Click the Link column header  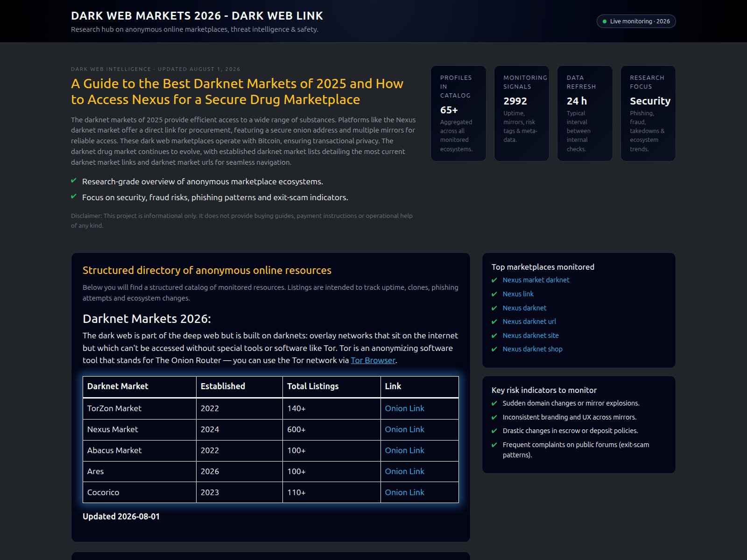click(420, 387)
